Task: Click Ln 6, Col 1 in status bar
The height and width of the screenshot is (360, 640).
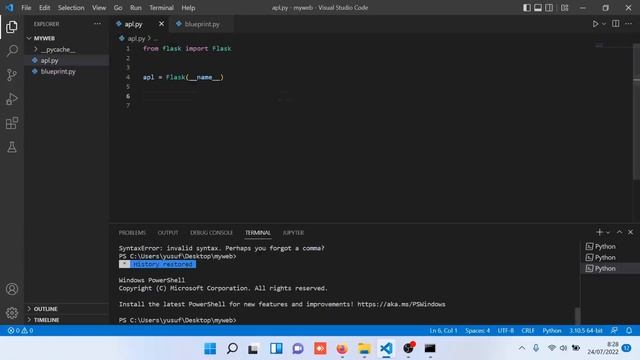Action: 443,331
